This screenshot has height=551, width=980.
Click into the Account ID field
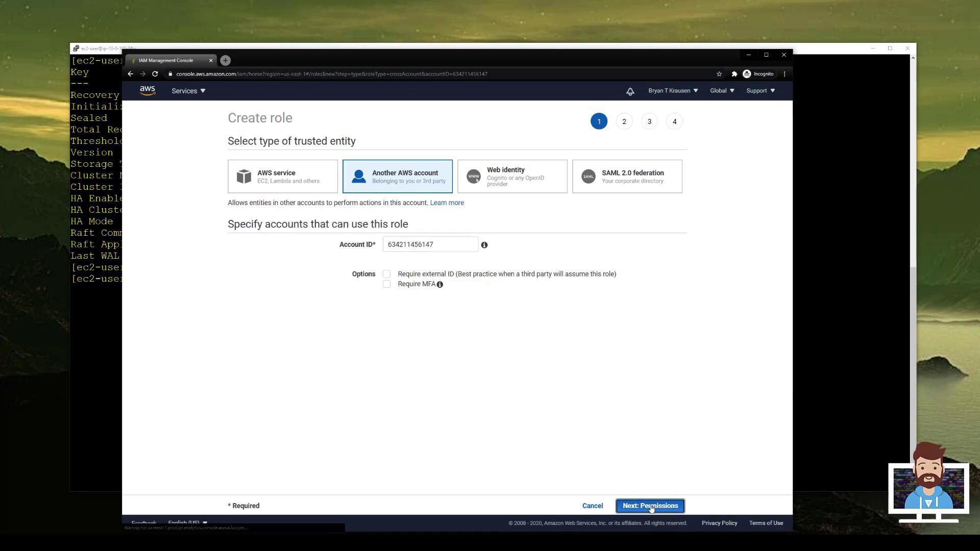pos(430,245)
